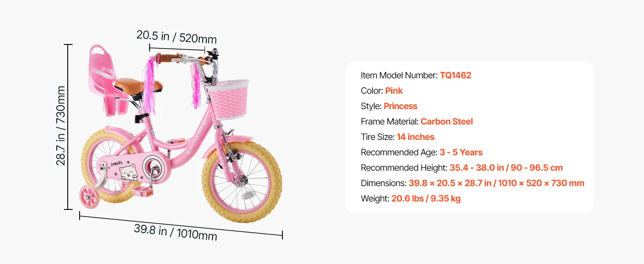Screen dimensions: 644x264
Task: Click the recommended height 35.4 - 38.0 in value
Action: 506,168
